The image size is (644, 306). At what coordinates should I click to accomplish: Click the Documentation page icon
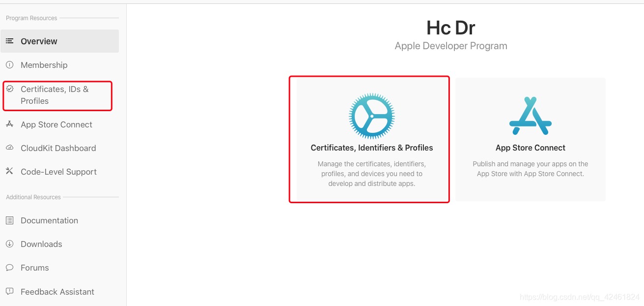pyautogui.click(x=9, y=220)
